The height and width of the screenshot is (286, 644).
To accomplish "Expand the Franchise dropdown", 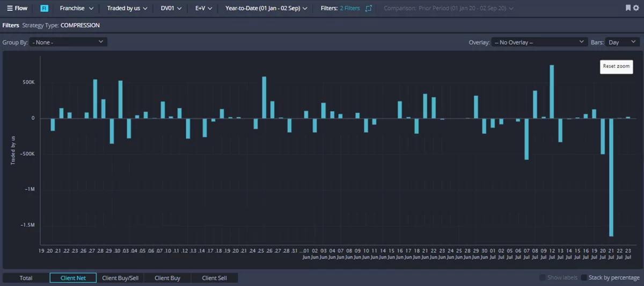I will pyautogui.click(x=77, y=9).
